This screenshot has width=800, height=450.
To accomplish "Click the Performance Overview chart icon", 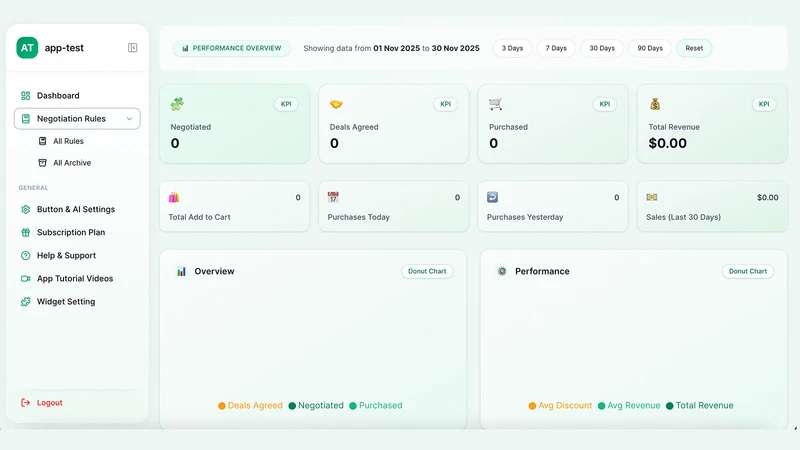I will click(x=185, y=48).
